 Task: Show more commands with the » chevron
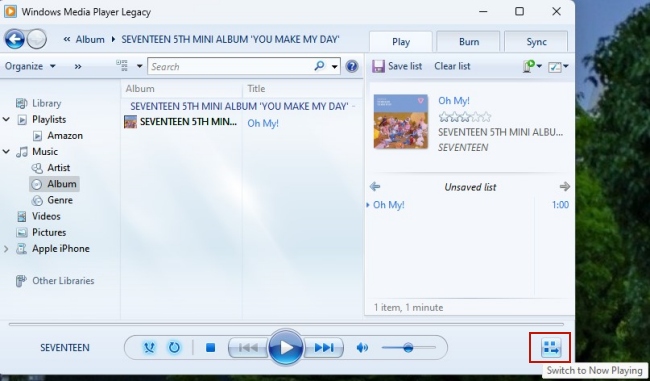(78, 66)
